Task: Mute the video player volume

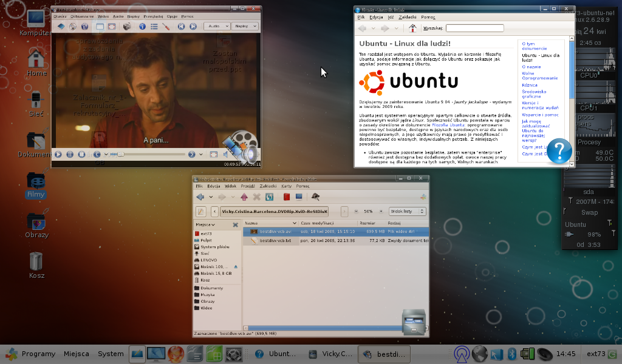Action: [x=225, y=154]
